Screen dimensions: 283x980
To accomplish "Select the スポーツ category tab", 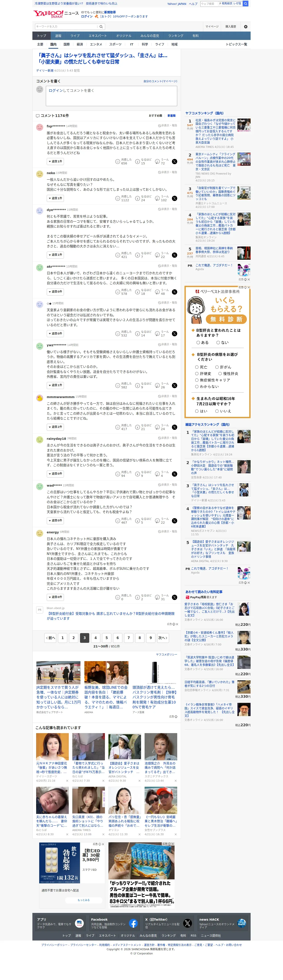I will [x=115, y=45].
